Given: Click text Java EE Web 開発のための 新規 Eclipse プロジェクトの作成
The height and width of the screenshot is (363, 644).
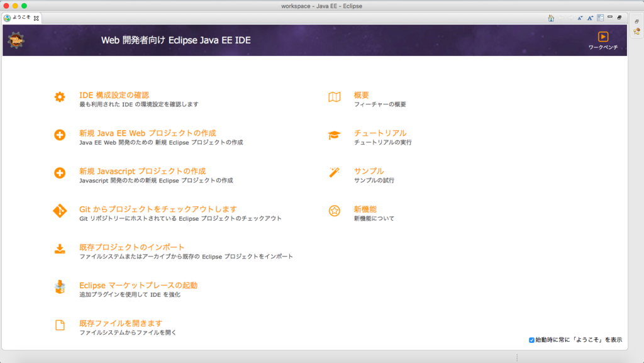Looking at the screenshot, I should 161,142.
